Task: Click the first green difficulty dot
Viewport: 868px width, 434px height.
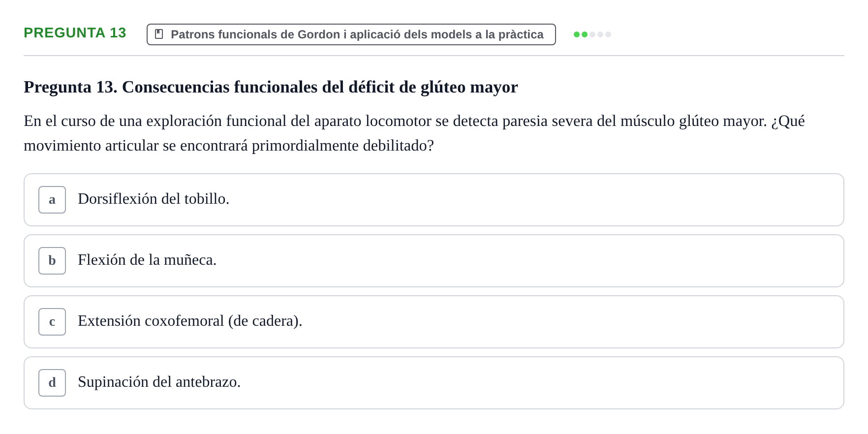Action: (x=577, y=34)
